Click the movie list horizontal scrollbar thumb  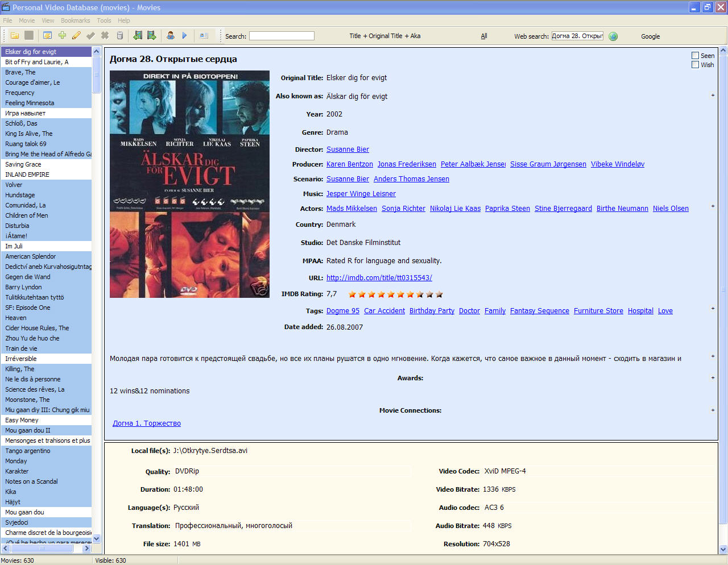42,549
